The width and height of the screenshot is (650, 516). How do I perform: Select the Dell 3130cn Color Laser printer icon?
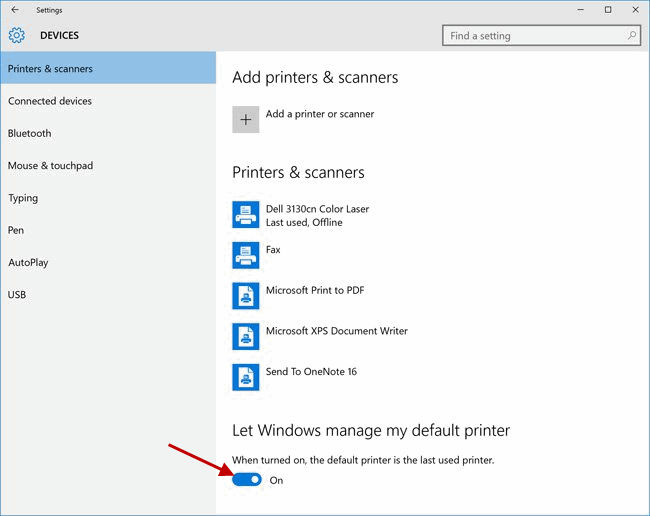246,214
